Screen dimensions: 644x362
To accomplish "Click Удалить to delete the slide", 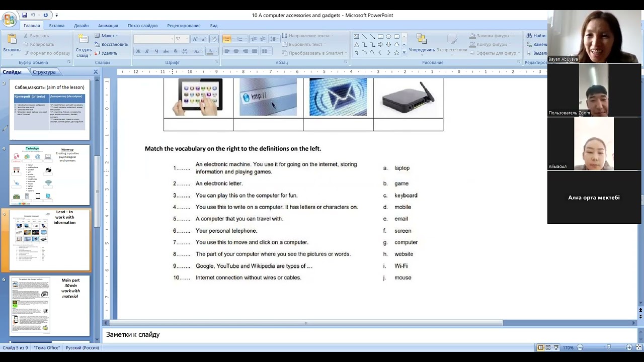I will [x=106, y=53].
